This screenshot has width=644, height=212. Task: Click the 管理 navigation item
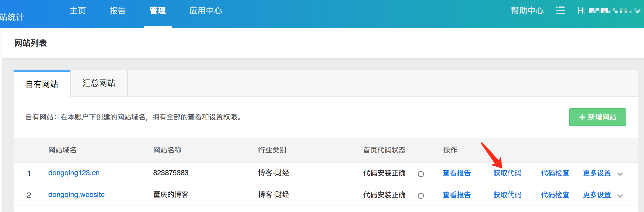(157, 11)
